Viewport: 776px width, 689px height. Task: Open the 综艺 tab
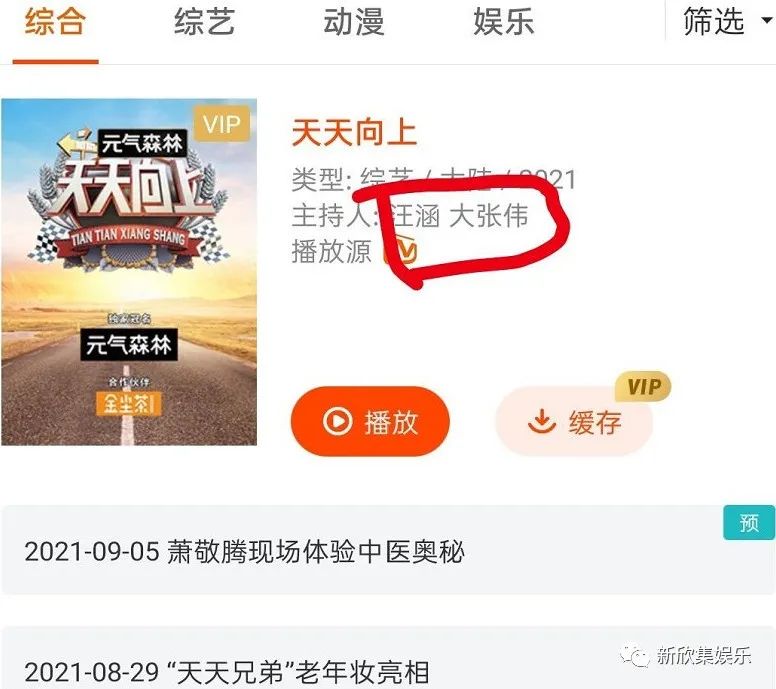[204, 22]
